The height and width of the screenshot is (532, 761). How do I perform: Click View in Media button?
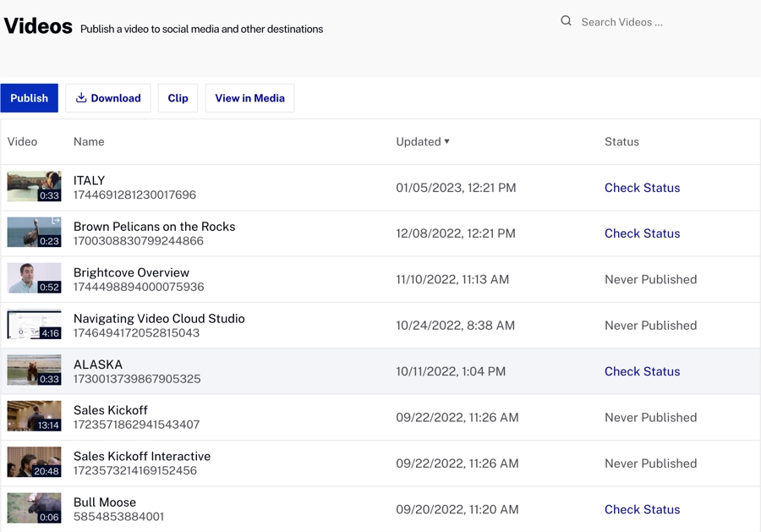click(x=249, y=98)
